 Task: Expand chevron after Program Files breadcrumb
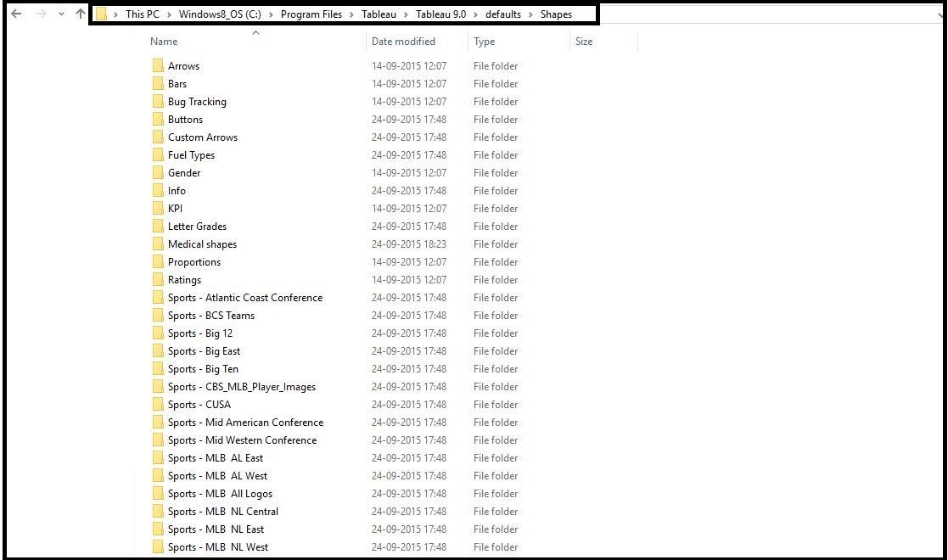coord(352,14)
